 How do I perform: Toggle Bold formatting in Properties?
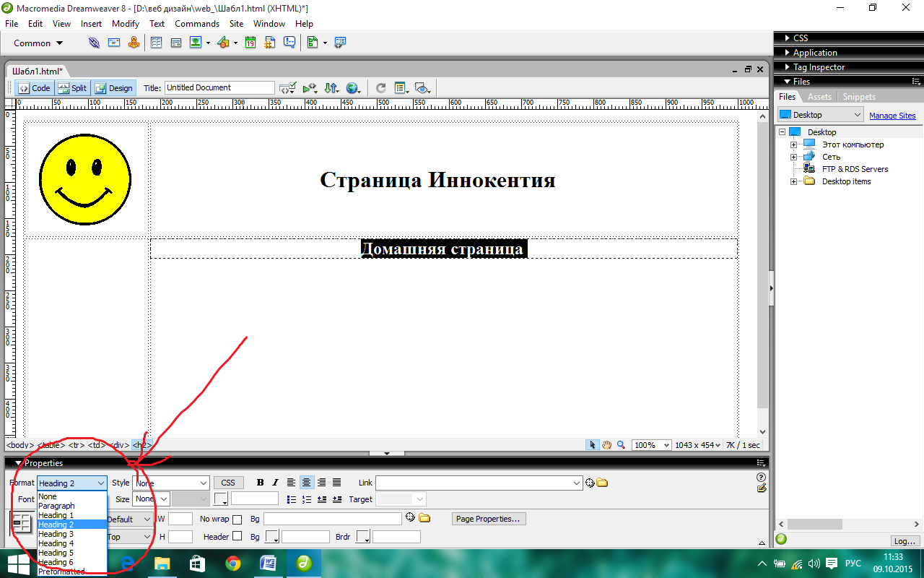pos(261,483)
